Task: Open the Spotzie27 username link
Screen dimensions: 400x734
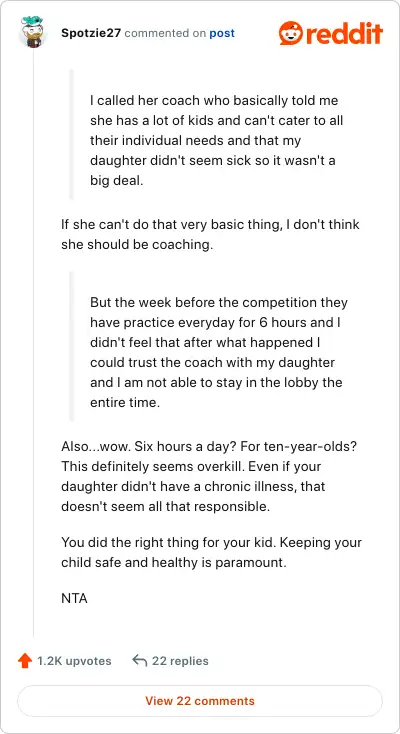Action: tap(91, 33)
